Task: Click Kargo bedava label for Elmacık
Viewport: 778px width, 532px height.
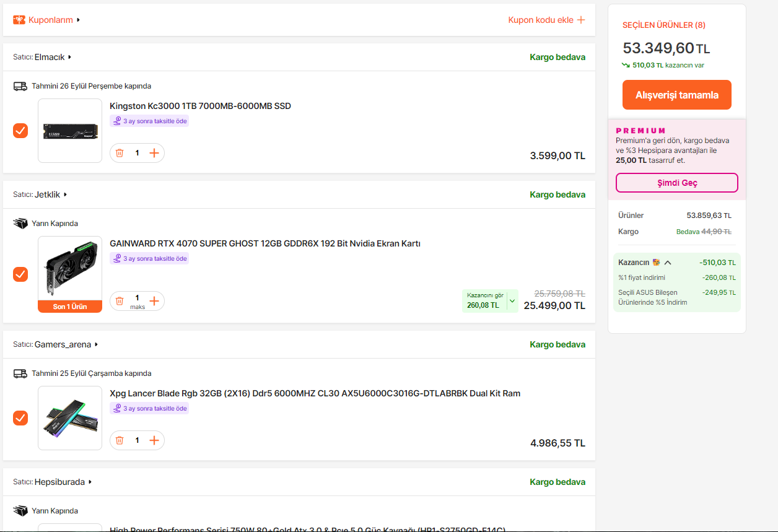Action: point(557,57)
